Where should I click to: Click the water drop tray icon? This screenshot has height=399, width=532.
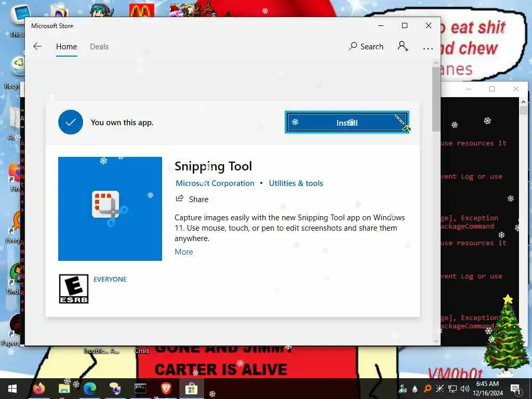point(415,389)
